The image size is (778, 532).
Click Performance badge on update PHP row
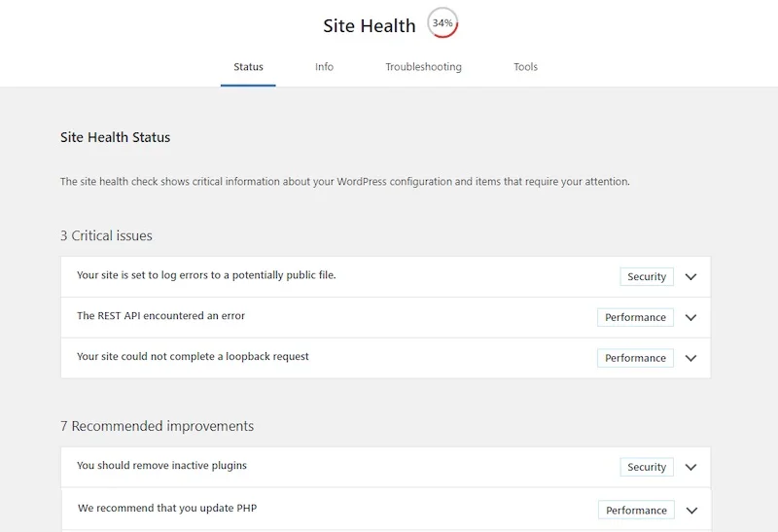tap(636, 511)
